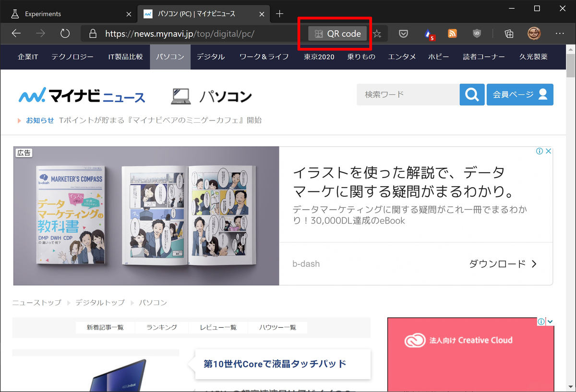Open a new browser tab
The width and height of the screenshot is (576, 392).
(280, 13)
